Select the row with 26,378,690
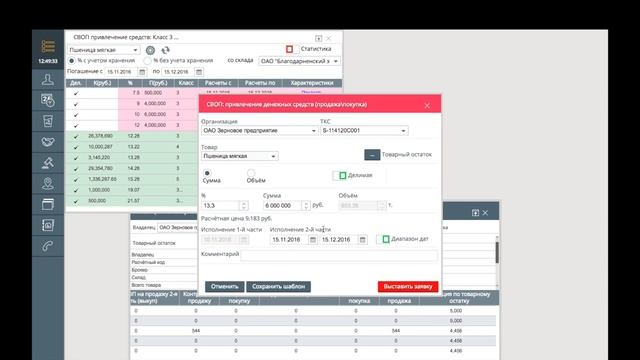The width and height of the screenshot is (640, 360). tap(132, 136)
